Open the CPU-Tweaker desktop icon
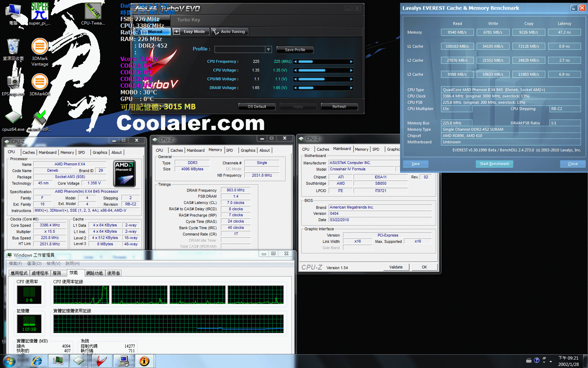Image resolution: width=588 pixels, height=368 pixels. click(93, 12)
